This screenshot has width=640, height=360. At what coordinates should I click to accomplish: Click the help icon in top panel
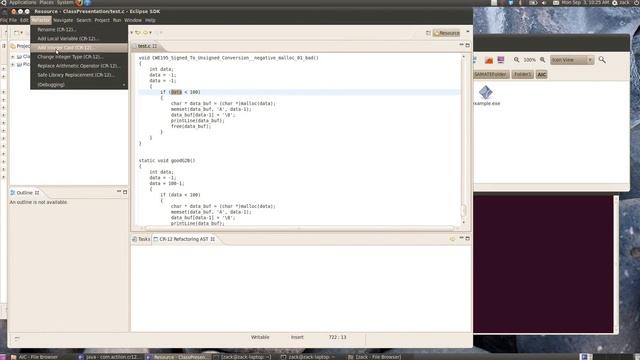(x=87, y=2)
